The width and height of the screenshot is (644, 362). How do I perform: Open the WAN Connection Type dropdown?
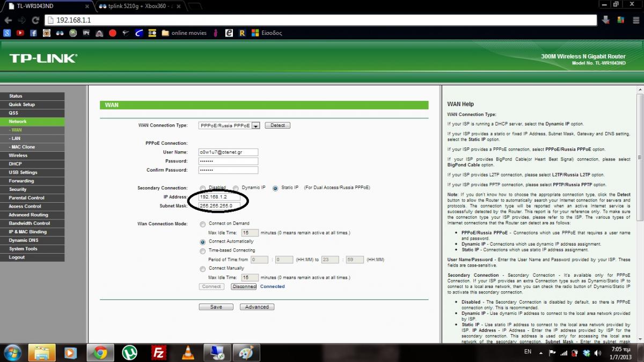pos(229,125)
